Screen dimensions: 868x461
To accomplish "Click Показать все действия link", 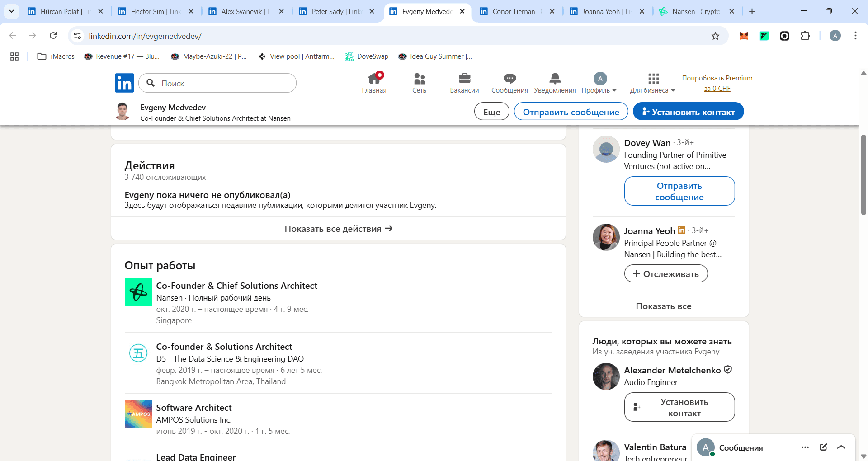I will (x=338, y=229).
